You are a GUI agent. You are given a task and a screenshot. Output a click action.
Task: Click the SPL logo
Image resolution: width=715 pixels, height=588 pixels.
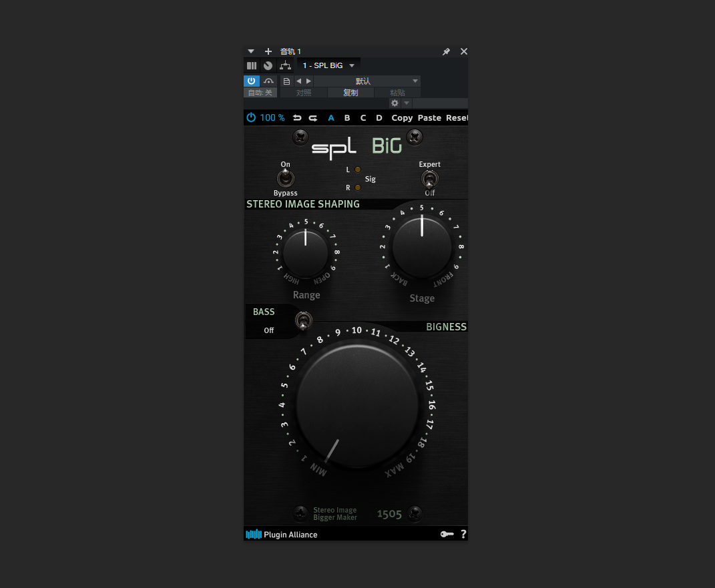334,148
